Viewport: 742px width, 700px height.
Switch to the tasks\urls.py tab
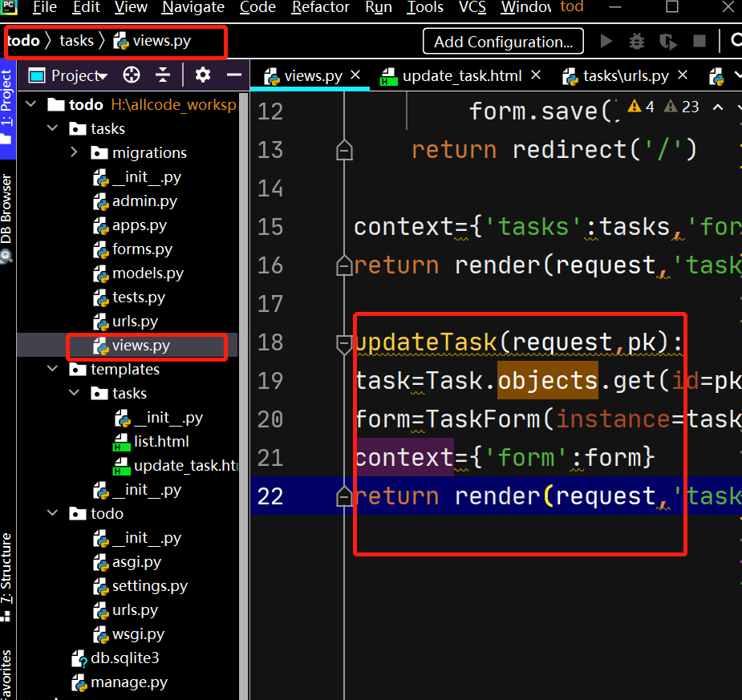pyautogui.click(x=615, y=75)
